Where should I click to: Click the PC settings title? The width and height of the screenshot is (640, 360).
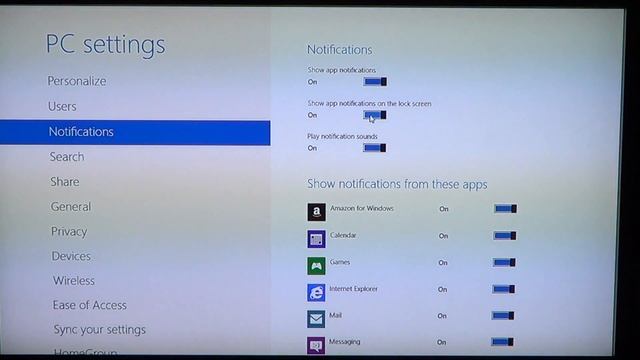point(106,44)
